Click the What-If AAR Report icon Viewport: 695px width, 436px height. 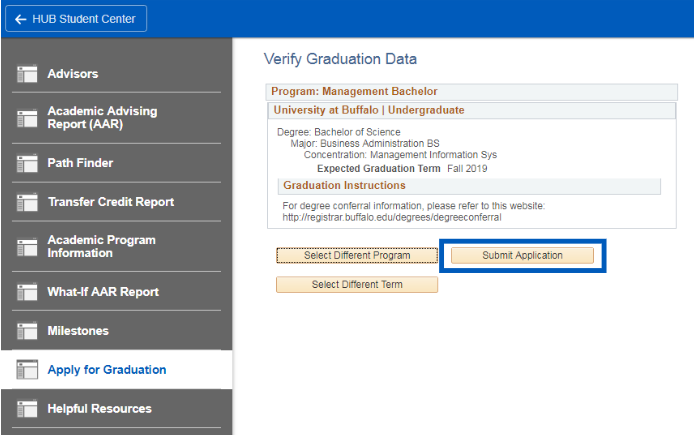pyautogui.click(x=27, y=292)
